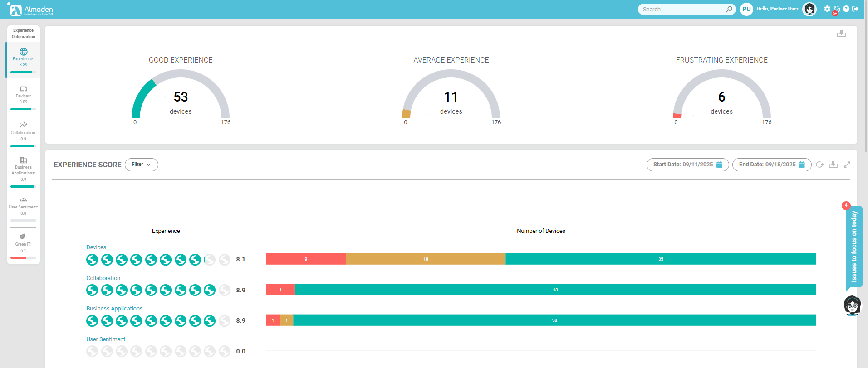Download the experience gauges summary panel
This screenshot has width=868, height=368.
click(841, 34)
